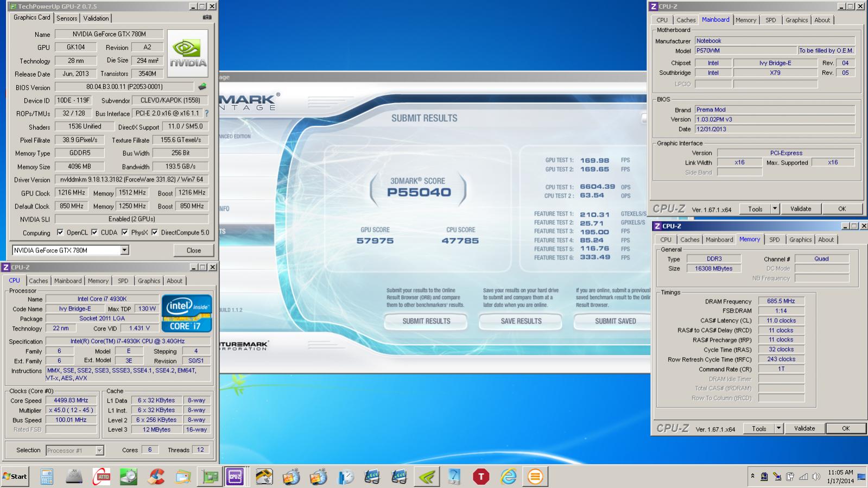Expand Tools arrow in CPU-Z Memory window

point(778,428)
